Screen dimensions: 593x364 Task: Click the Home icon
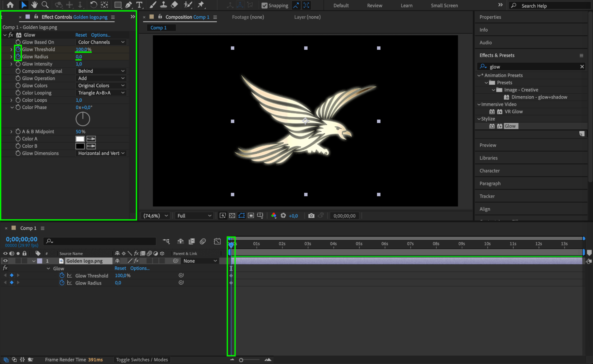coord(10,5)
